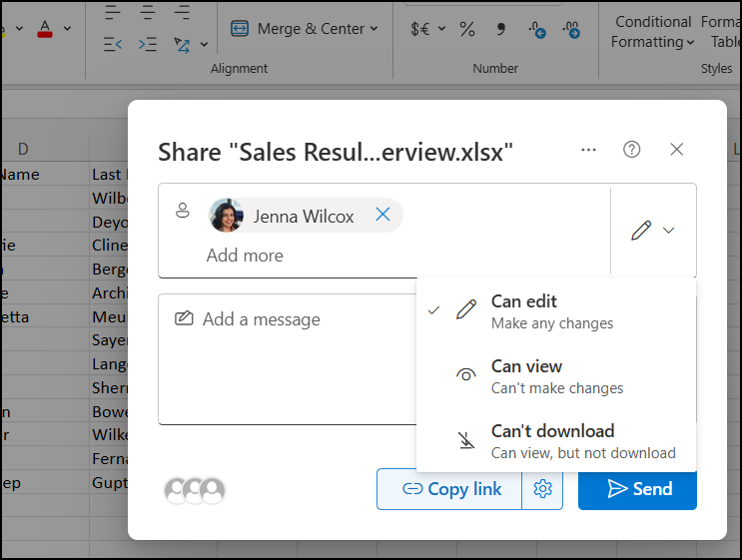
Task: Select the cell starting with 'Deyo'
Action: click(x=109, y=222)
